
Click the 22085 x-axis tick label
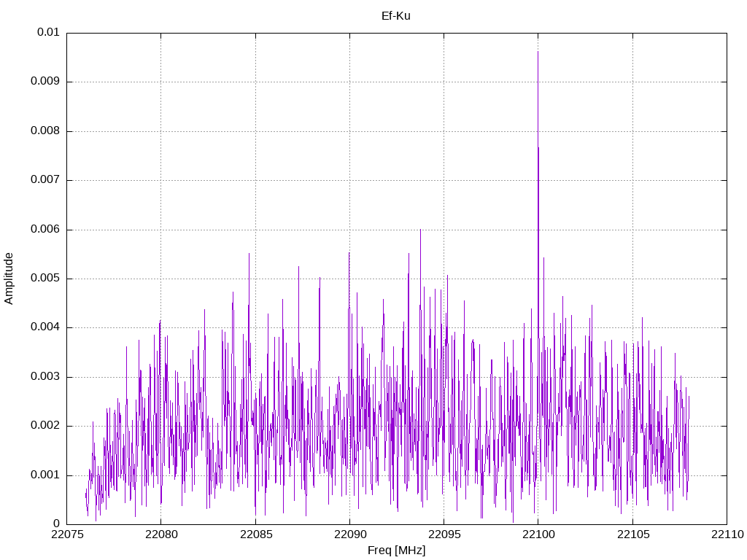coord(255,534)
